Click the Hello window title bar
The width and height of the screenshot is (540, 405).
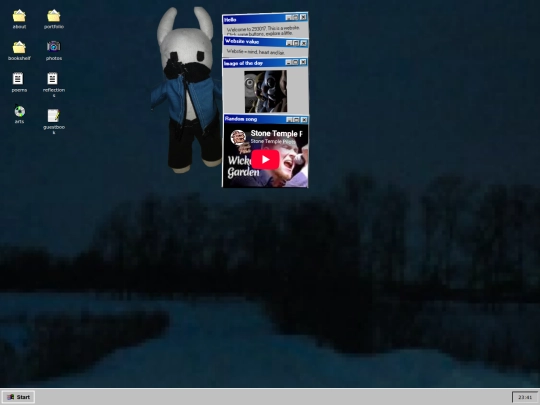tap(265, 18)
